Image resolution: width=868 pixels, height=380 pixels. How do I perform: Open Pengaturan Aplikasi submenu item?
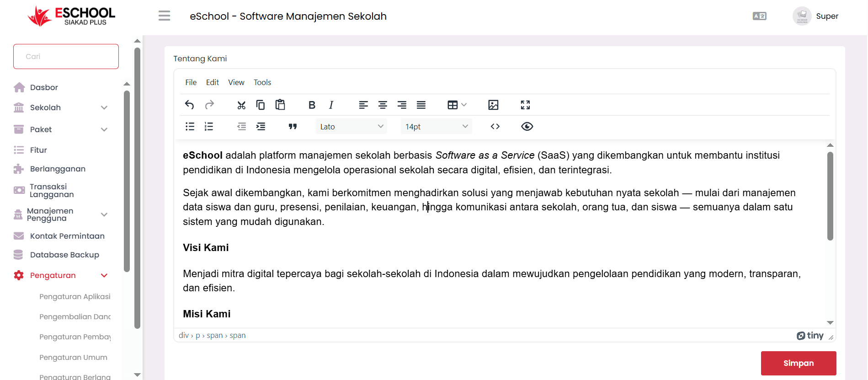75,296
